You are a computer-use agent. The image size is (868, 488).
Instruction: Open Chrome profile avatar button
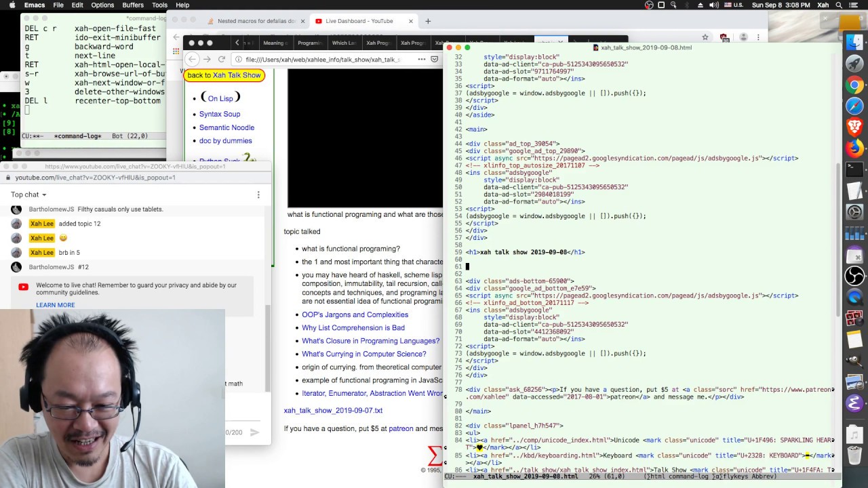point(744,37)
